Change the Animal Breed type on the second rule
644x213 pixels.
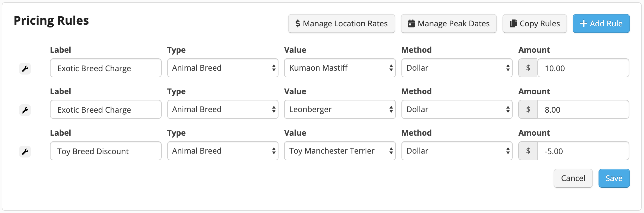[223, 109]
